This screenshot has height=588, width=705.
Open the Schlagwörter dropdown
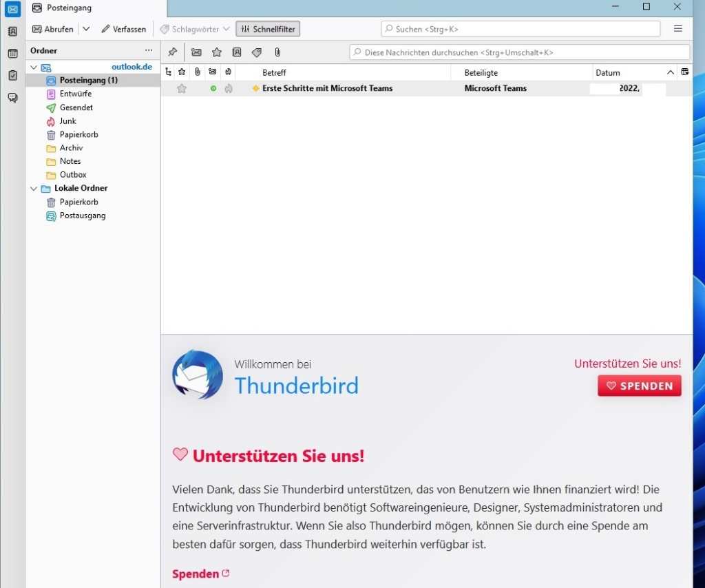pyautogui.click(x=195, y=29)
